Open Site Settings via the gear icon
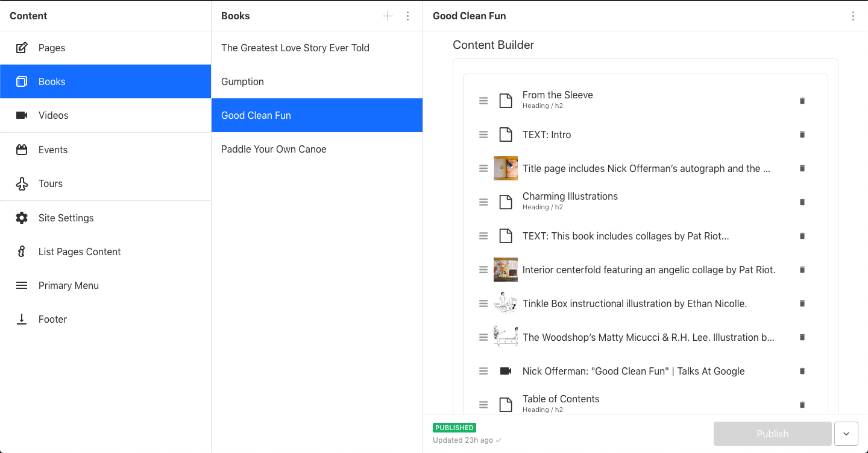Image resolution: width=868 pixels, height=453 pixels. (x=22, y=218)
